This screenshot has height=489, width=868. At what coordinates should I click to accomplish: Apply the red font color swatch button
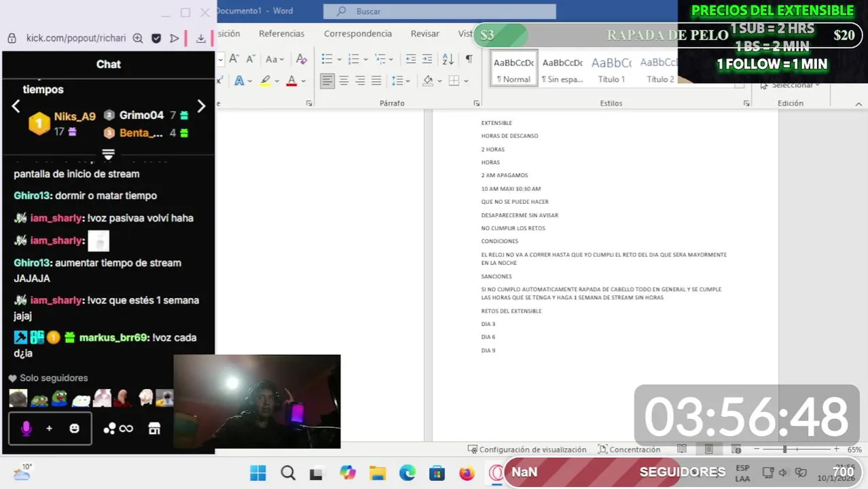[x=291, y=81]
